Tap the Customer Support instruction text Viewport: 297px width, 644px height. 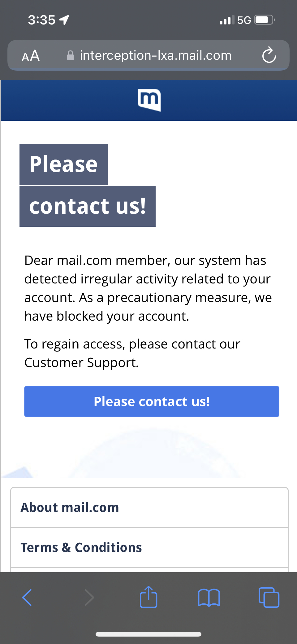[x=132, y=353]
